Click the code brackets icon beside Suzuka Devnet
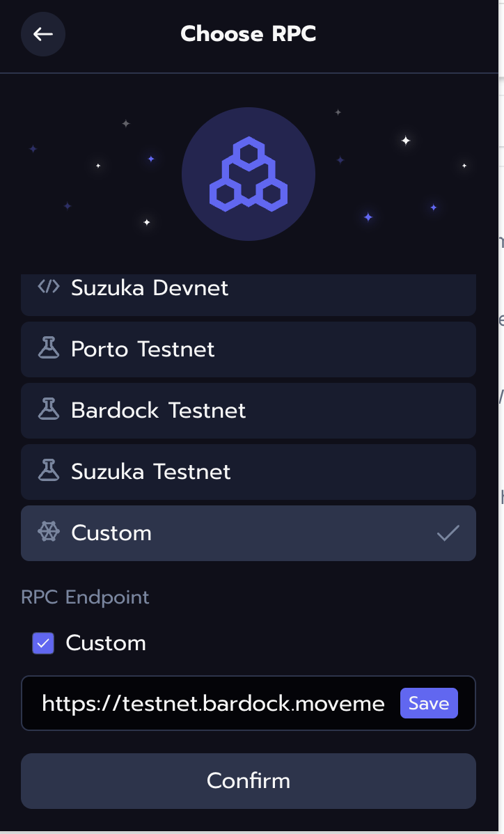Screen dimensions: 504x834 (x=48, y=287)
